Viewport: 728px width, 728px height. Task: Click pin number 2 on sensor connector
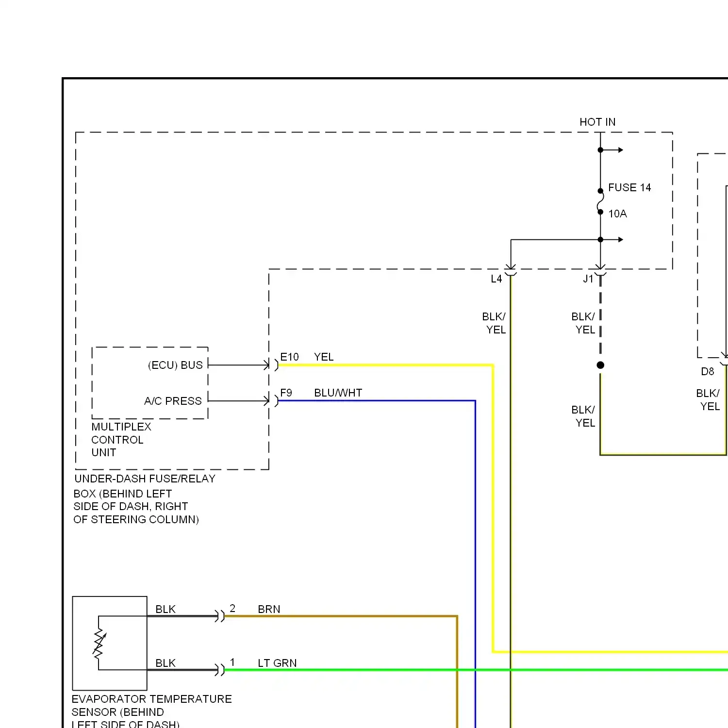click(232, 608)
